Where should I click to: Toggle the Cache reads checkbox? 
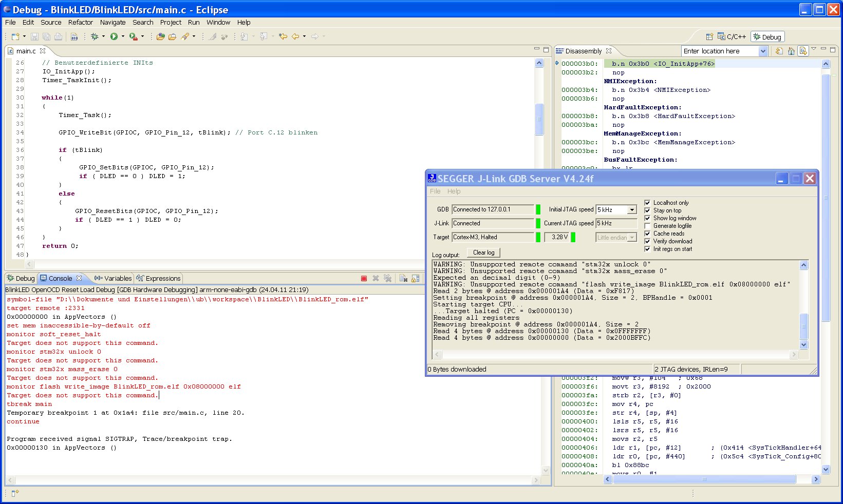click(x=647, y=234)
